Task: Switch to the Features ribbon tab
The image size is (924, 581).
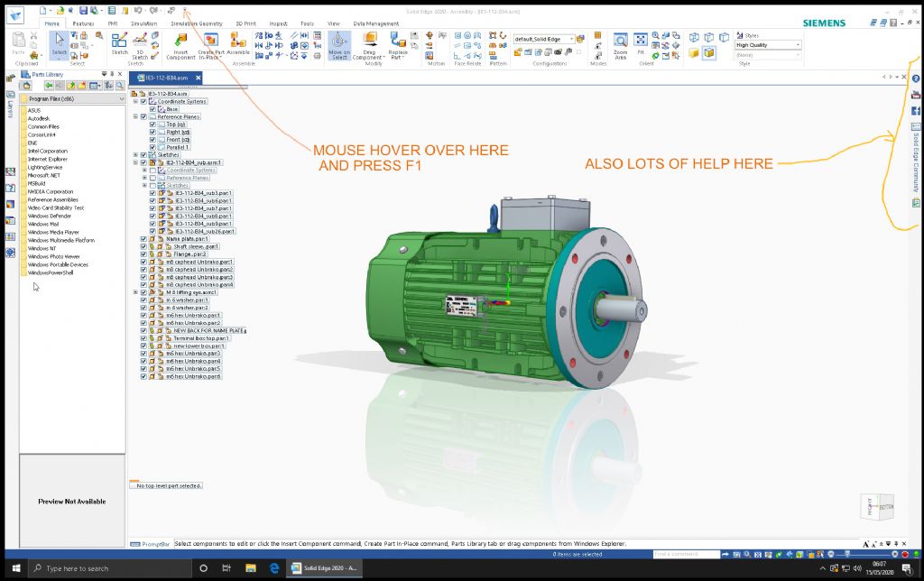Action: coord(83,23)
